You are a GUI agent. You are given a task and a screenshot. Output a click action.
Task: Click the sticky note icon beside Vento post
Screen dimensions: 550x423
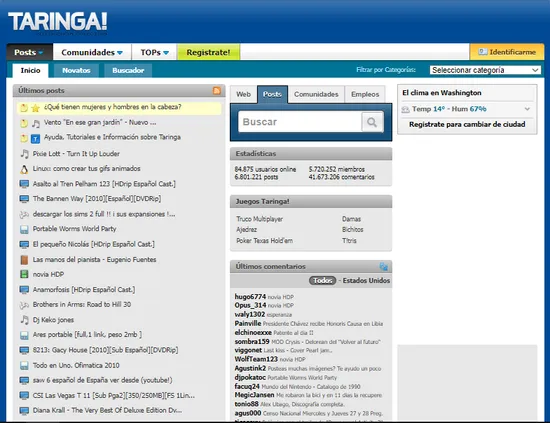[24, 123]
